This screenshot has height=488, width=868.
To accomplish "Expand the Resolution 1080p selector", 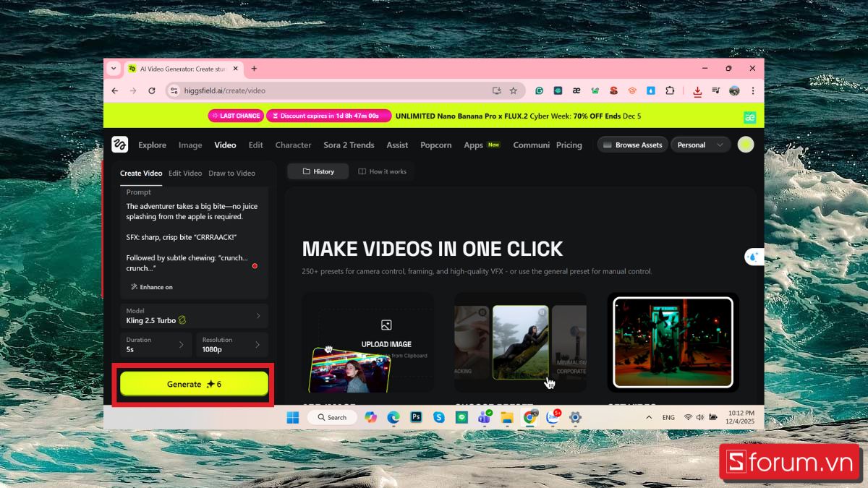I will tap(232, 345).
